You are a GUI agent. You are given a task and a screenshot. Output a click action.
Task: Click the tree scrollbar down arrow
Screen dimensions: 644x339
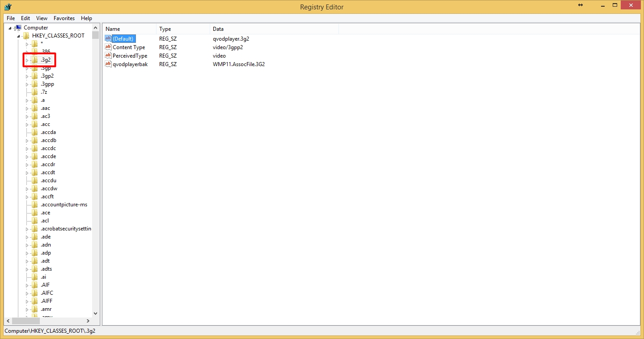point(95,314)
